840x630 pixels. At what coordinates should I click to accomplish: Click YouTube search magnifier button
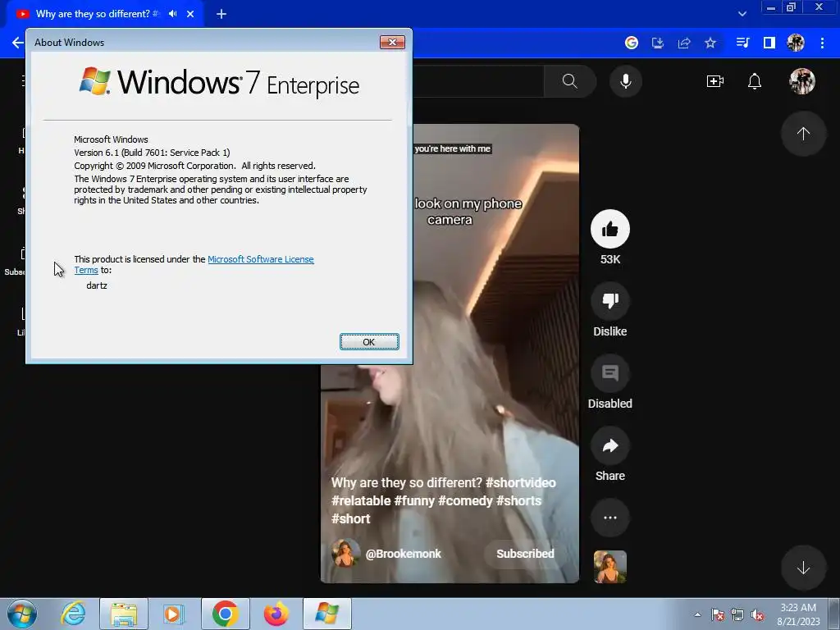[570, 81]
